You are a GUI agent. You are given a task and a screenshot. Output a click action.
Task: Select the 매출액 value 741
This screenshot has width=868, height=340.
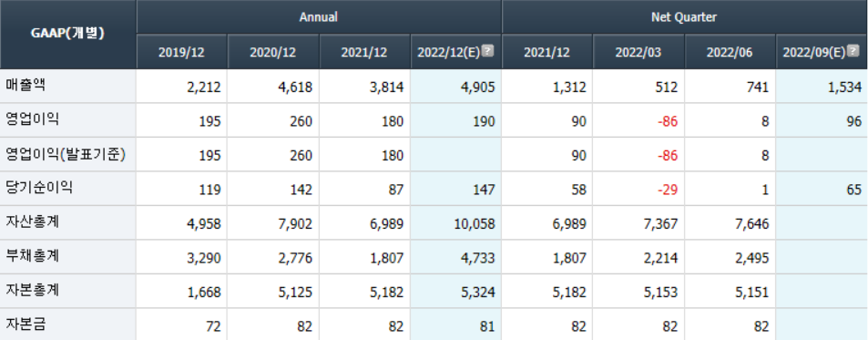point(757,87)
